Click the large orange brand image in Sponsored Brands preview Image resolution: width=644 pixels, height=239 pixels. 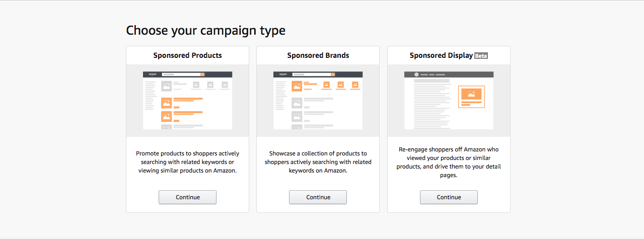[297, 86]
